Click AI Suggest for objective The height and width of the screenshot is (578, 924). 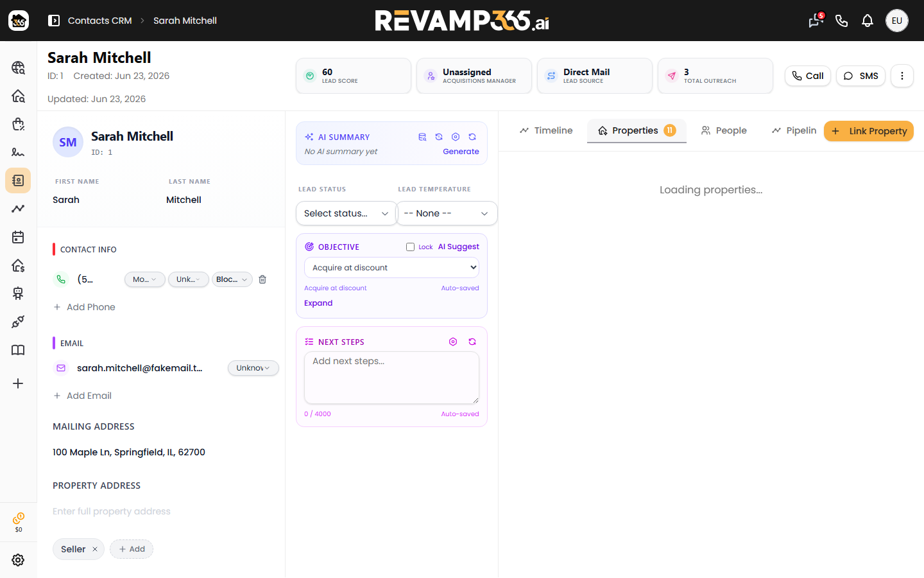(458, 247)
